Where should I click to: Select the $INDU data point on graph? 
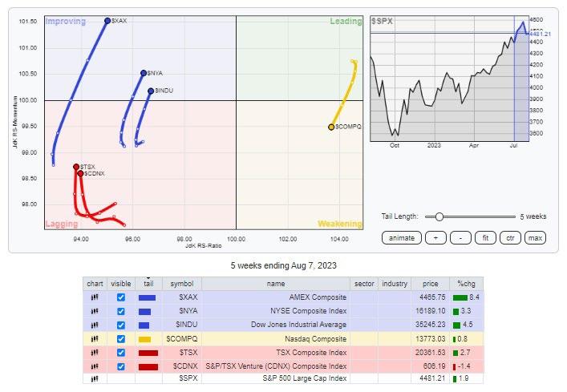pyautogui.click(x=151, y=91)
